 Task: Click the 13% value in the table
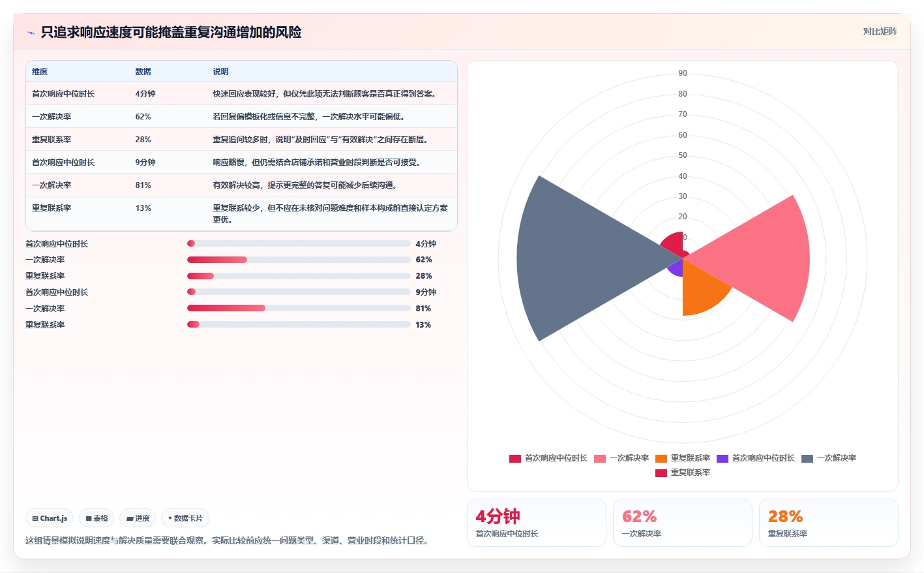(143, 208)
